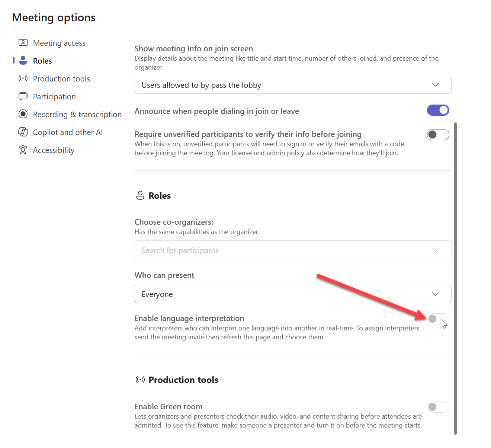Enable require unverified participants verification toggle
The image size is (491, 448).
[438, 135]
